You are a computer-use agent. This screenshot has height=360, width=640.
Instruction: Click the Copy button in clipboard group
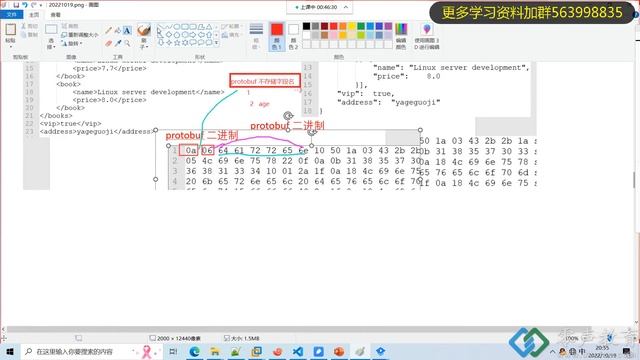[29, 35]
